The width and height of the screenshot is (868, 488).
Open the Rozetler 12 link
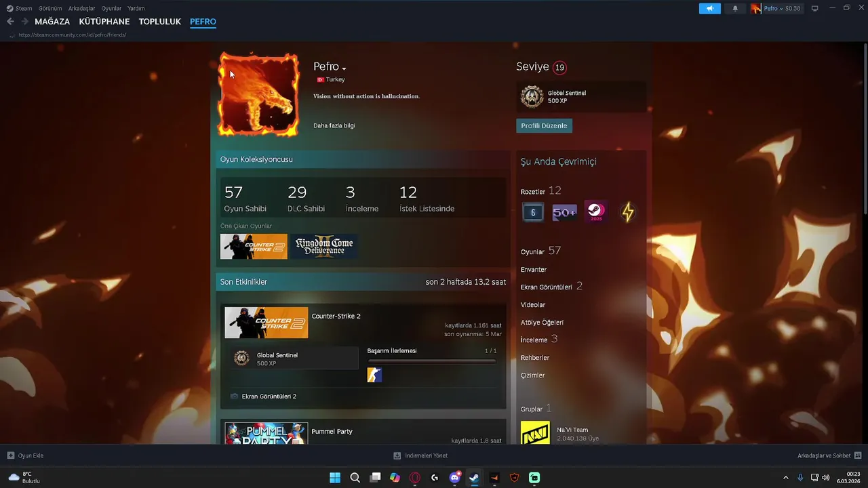tap(540, 192)
